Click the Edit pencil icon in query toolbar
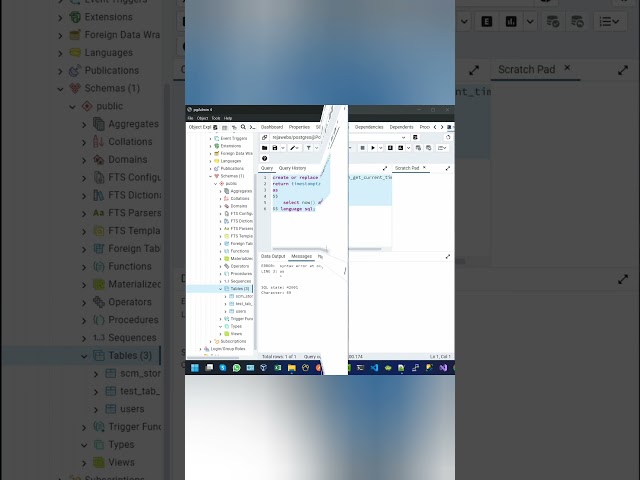 [293, 148]
